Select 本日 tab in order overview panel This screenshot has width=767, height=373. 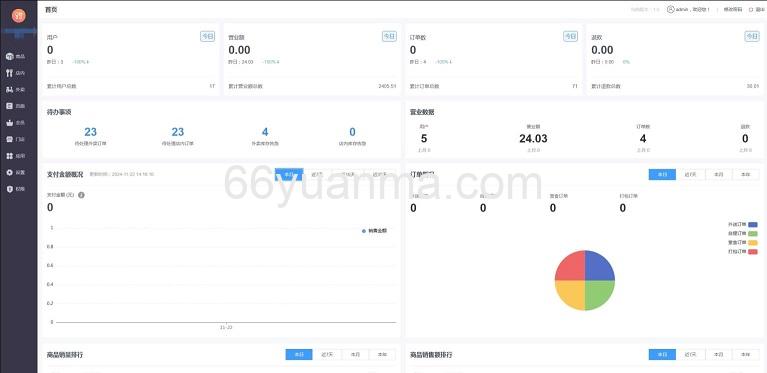point(662,175)
